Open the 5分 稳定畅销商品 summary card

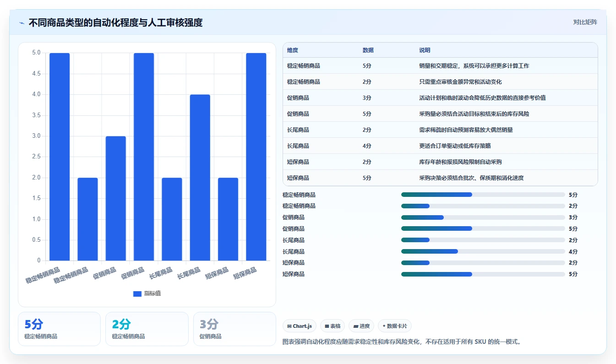click(59, 329)
